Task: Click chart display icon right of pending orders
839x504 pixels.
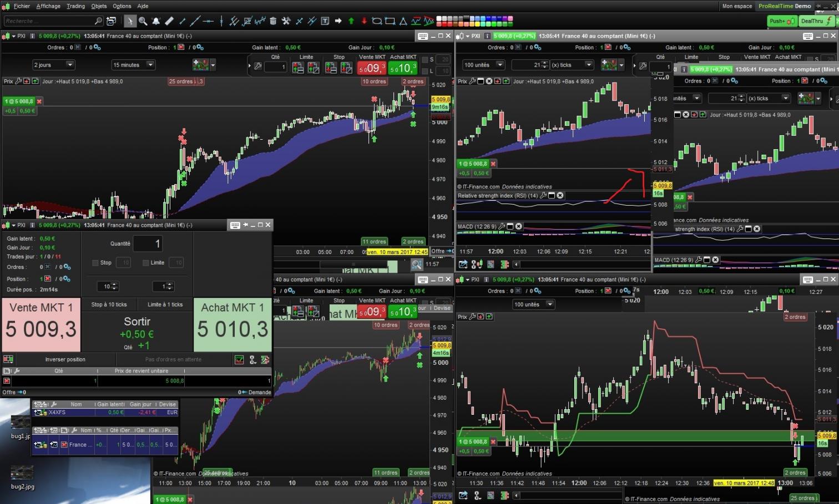Action: pyautogui.click(x=239, y=360)
